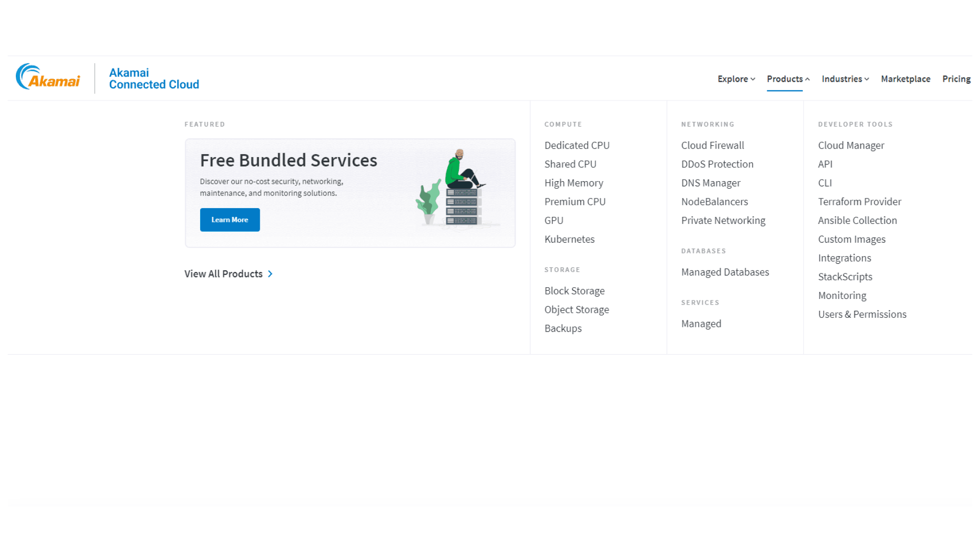Click the View All Products arrow chevron

pyautogui.click(x=270, y=274)
